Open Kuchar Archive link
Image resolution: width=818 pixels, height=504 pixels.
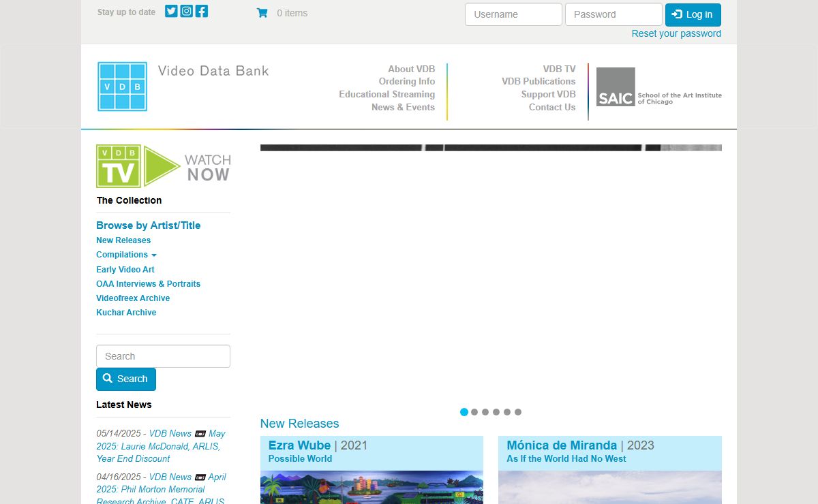pyautogui.click(x=126, y=313)
